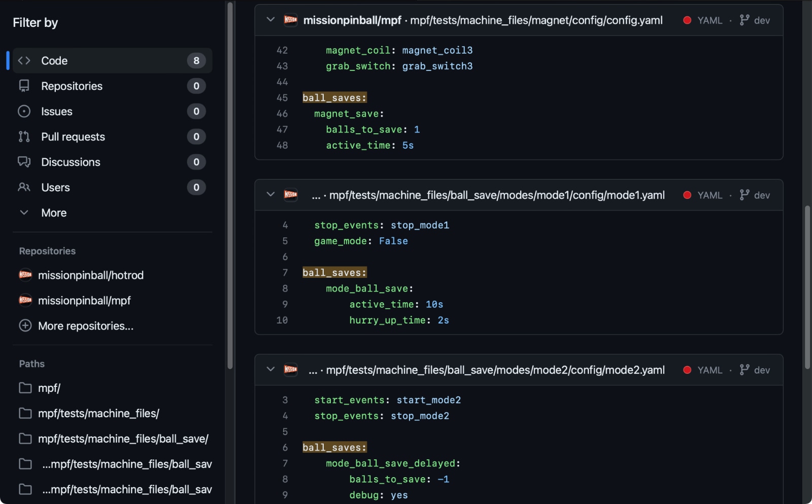Click the plus icon beside More repositories

(x=25, y=326)
